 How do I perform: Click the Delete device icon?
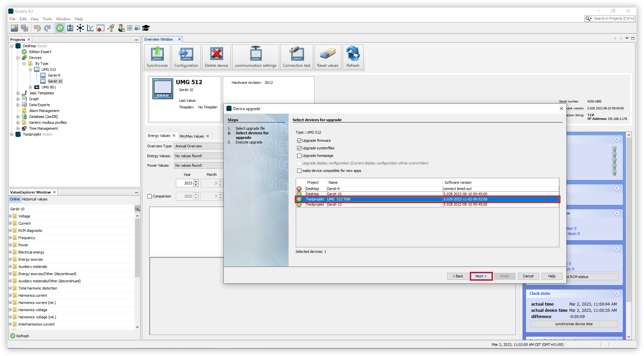pyautogui.click(x=216, y=57)
